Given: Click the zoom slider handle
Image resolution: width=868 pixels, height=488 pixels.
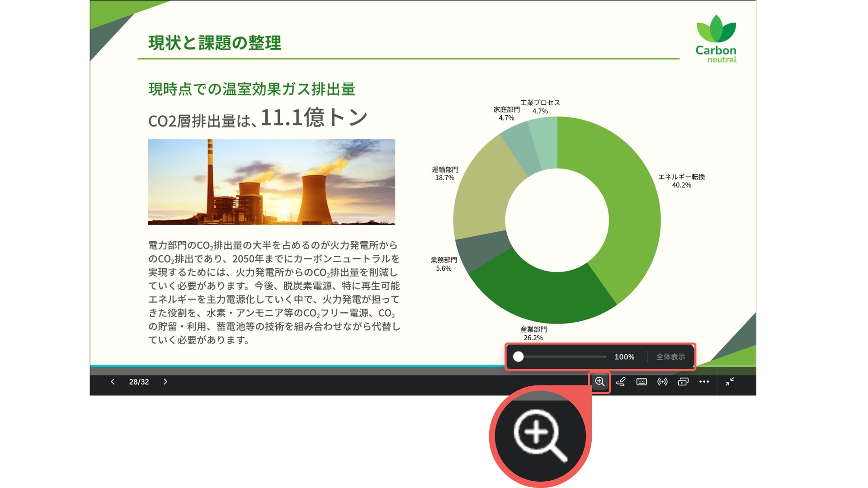Looking at the screenshot, I should click(519, 357).
